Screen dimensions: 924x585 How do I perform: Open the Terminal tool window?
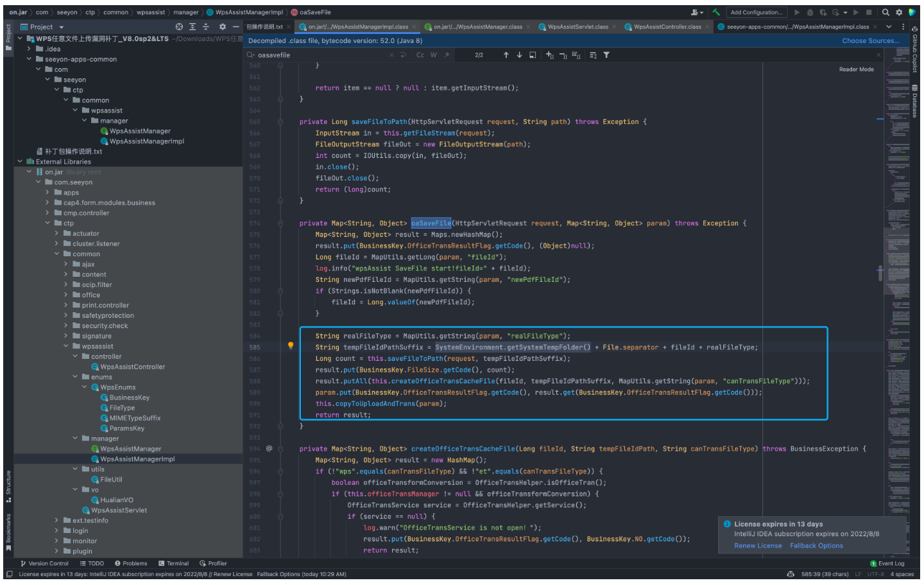click(173, 564)
